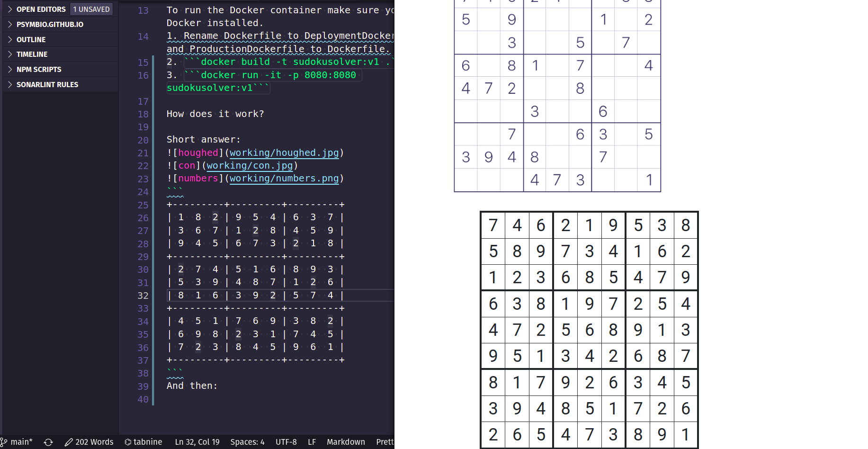Change indentation via Spaces: 4
Image resolution: width=868 pixels, height=449 pixels.
click(x=248, y=442)
